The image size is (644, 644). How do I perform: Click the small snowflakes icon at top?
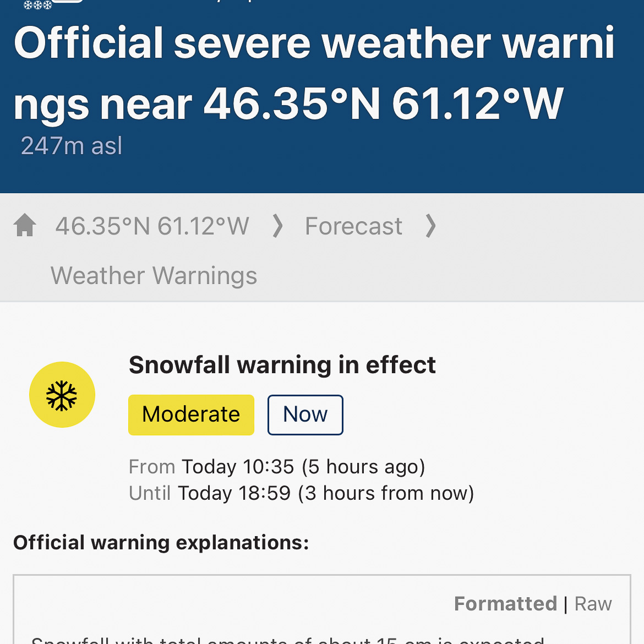coord(37,5)
